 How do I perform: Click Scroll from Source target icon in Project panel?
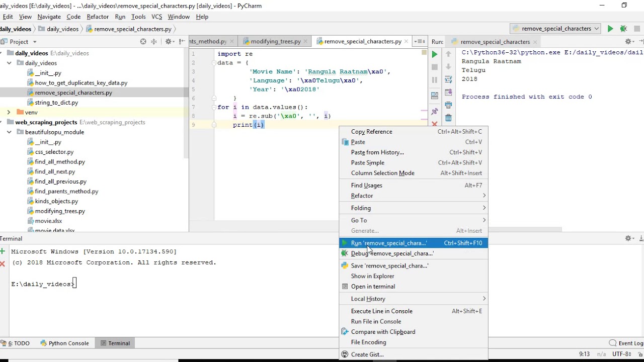143,42
